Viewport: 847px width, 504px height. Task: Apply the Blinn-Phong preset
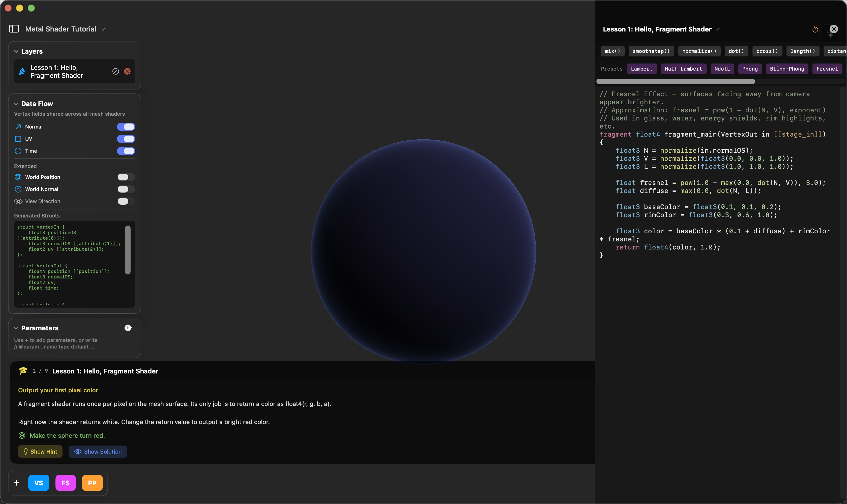click(x=787, y=69)
